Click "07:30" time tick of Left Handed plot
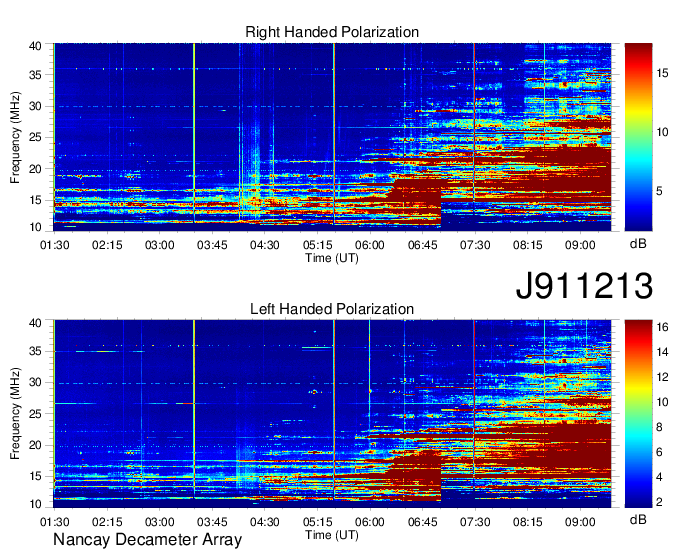Screen dimensions: 680x552 point(475,522)
